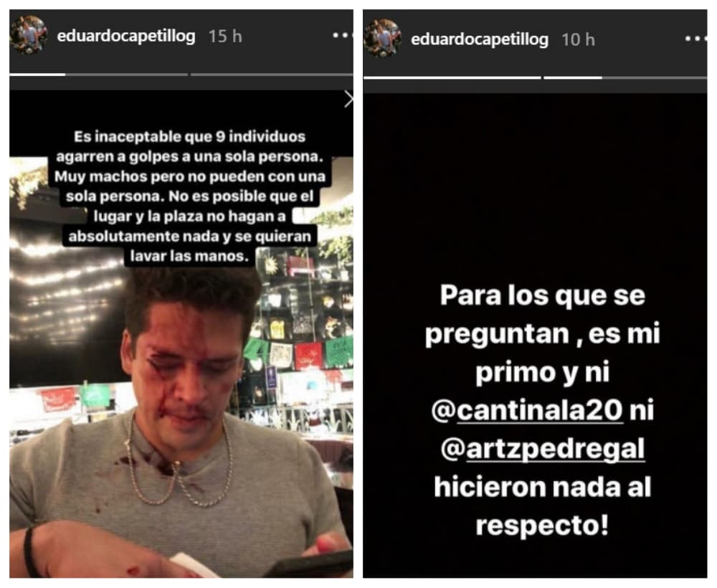Tap the 10 h timestamp
This screenshot has width=717, height=588.
pyautogui.click(x=578, y=39)
